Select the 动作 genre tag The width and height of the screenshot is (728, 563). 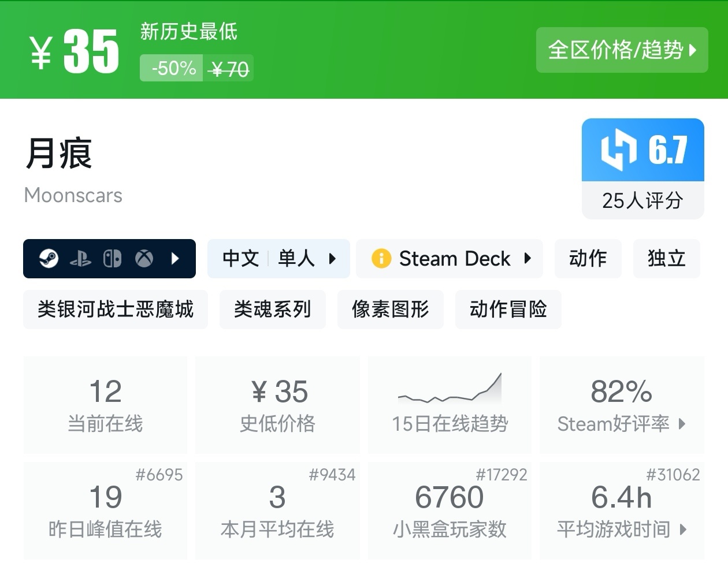(x=588, y=259)
